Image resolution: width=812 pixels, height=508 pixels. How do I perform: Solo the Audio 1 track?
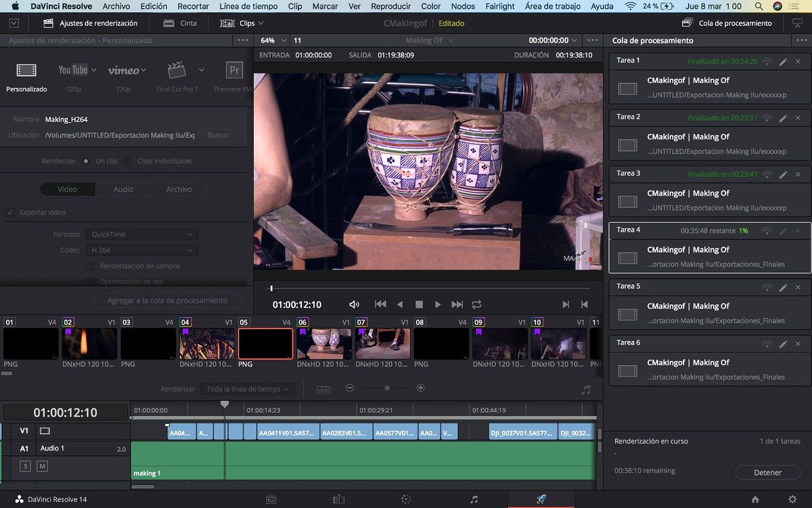(x=26, y=466)
